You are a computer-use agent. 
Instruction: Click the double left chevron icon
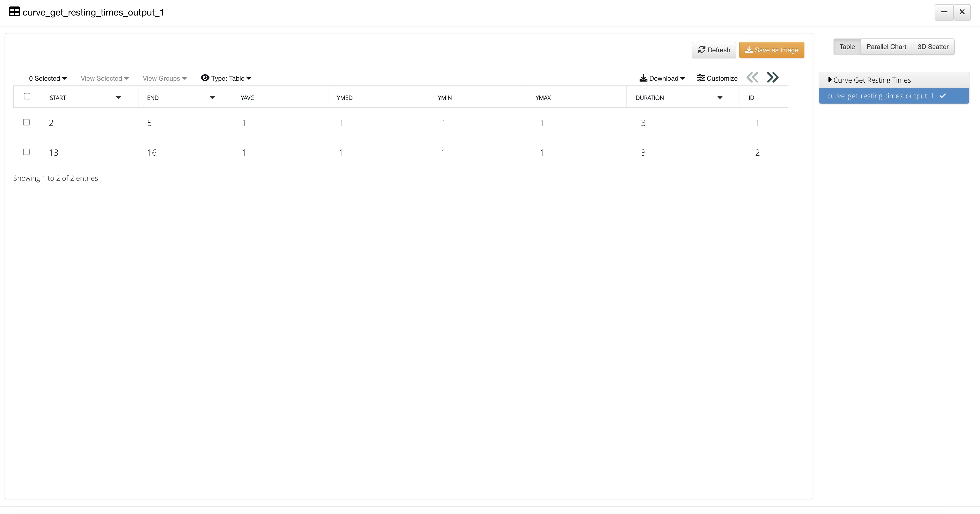point(752,78)
